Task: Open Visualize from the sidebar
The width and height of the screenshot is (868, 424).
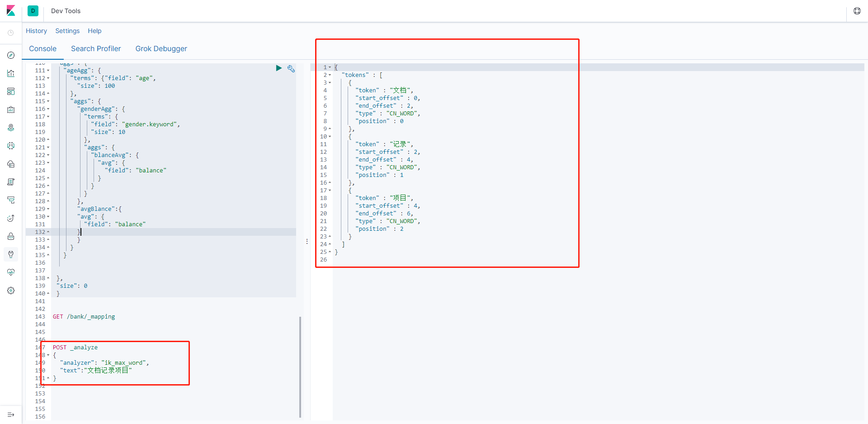Action: click(11, 73)
